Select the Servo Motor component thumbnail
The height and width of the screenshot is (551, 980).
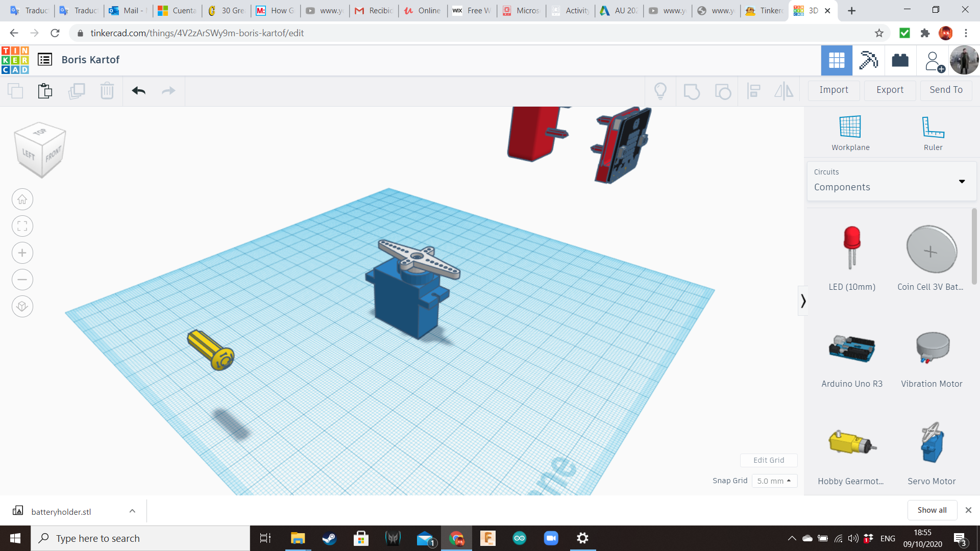click(x=931, y=442)
